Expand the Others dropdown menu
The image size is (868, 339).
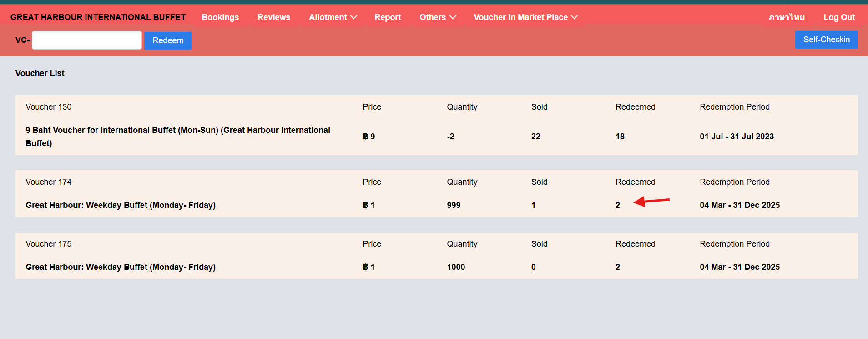click(x=437, y=17)
